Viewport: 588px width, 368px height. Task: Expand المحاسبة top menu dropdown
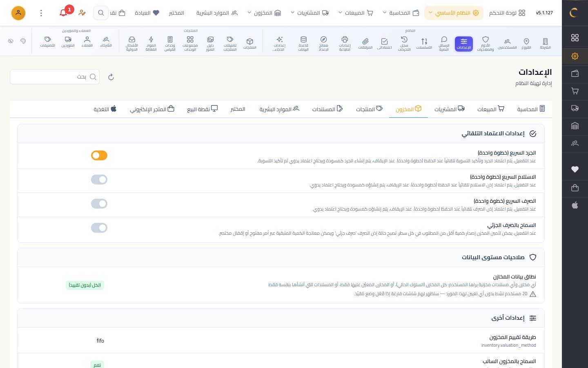pyautogui.click(x=401, y=13)
